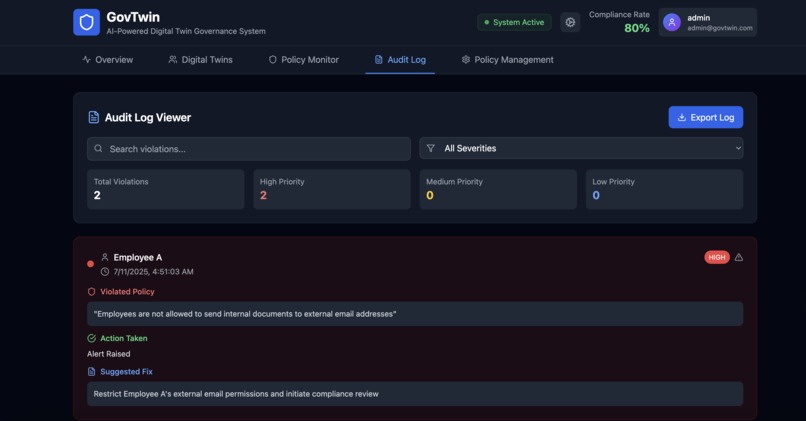Click the Compliance Rate label

[619, 14]
